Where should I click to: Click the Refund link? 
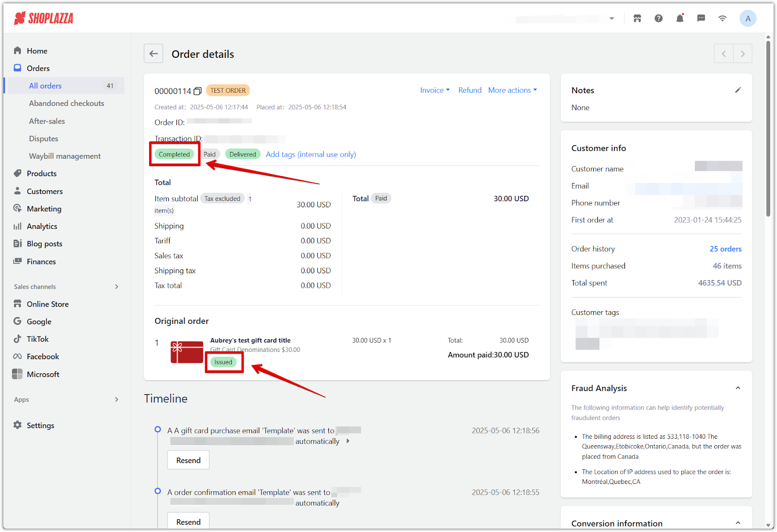tap(470, 90)
